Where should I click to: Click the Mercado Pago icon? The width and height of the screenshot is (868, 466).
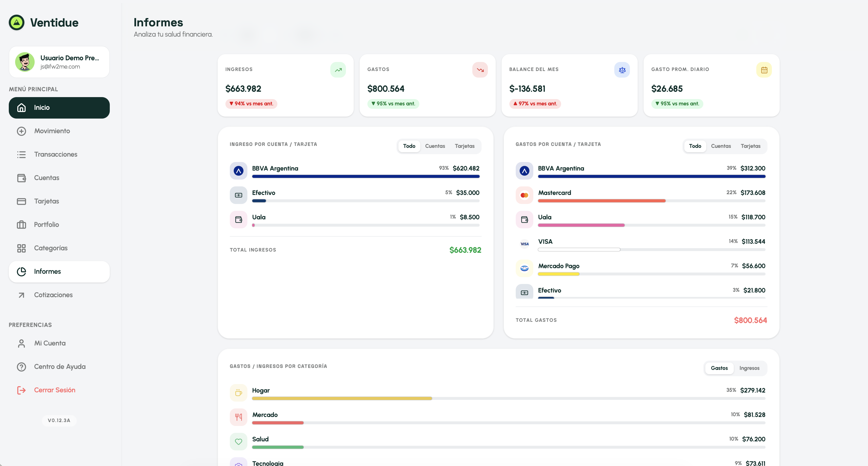tap(524, 268)
